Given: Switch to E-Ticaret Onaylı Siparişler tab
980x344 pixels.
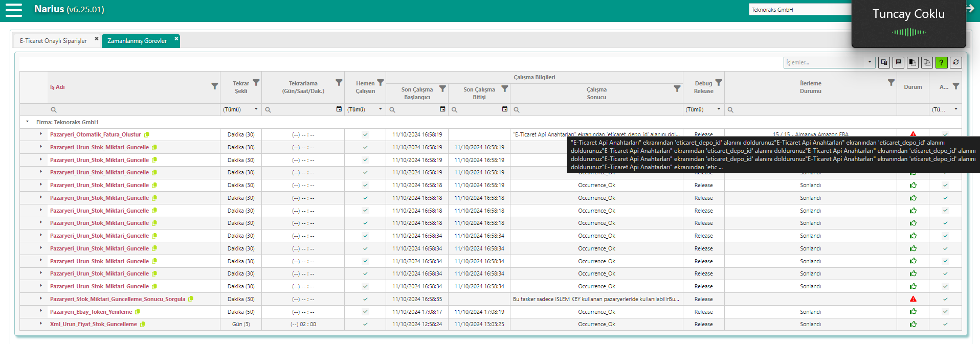Looking at the screenshot, I should tap(53, 41).
